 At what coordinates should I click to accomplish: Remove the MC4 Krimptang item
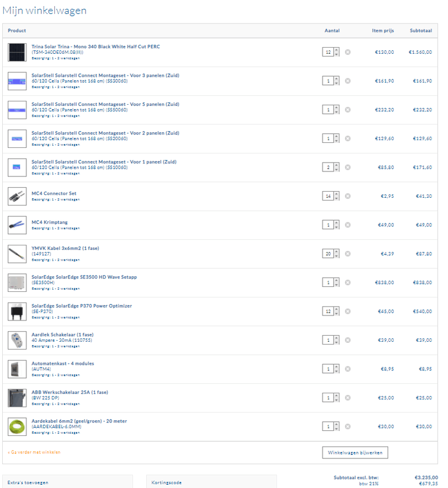348,225
